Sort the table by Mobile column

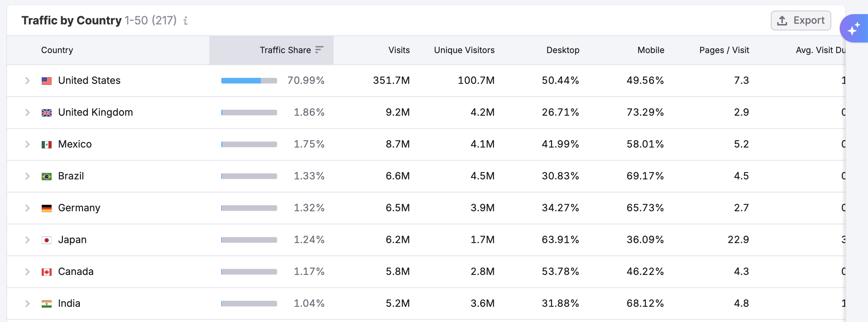coord(650,50)
